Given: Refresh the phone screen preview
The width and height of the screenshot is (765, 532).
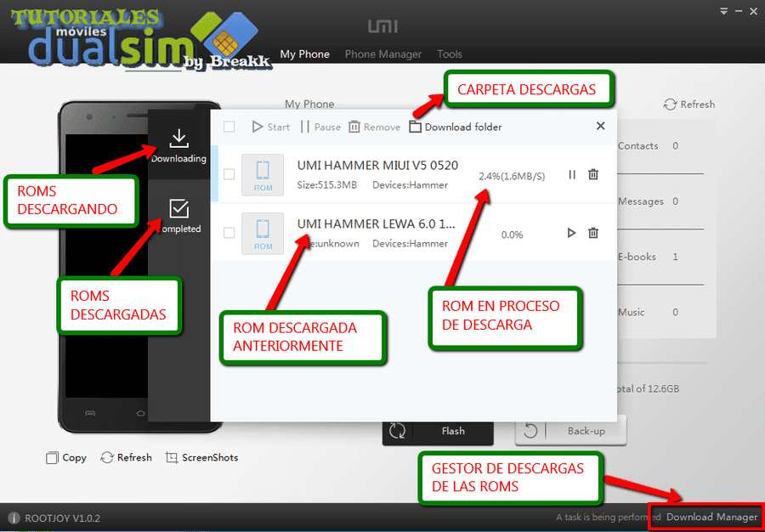Looking at the screenshot, I should point(126,458).
